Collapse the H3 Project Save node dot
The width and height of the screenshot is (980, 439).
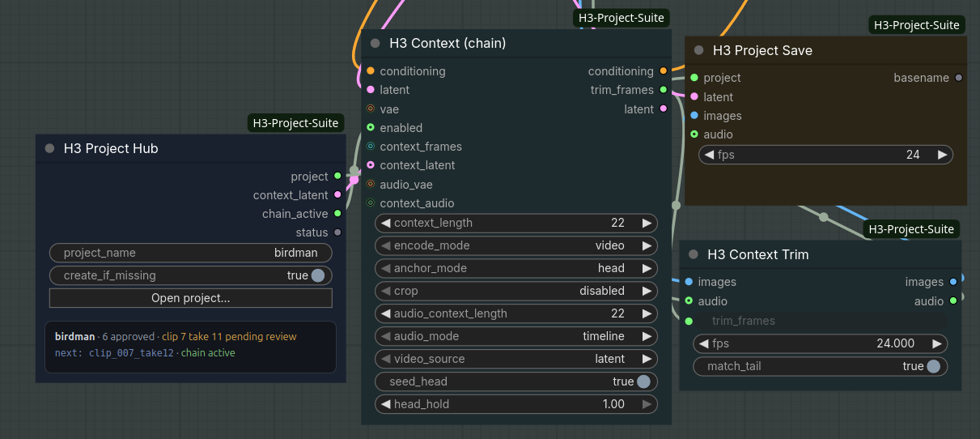(x=698, y=50)
